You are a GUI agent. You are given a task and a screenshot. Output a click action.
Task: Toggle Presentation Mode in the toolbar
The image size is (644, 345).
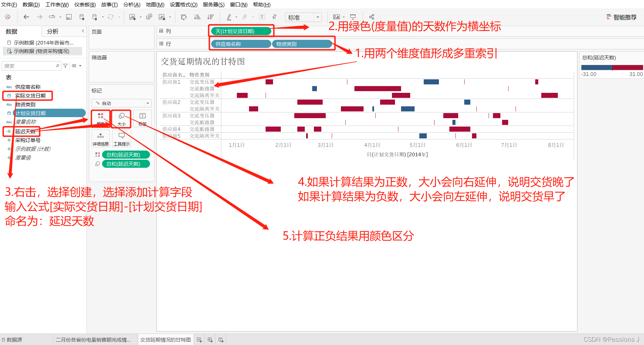pos(353,17)
